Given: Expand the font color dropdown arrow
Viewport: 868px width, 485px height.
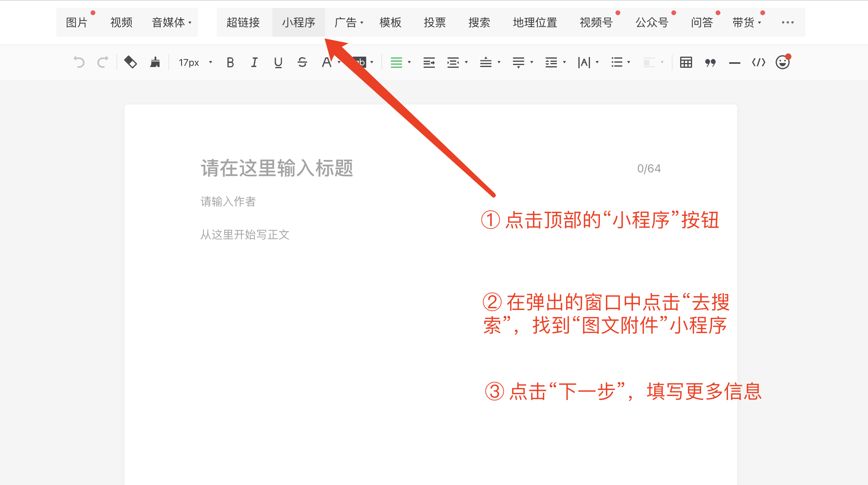Looking at the screenshot, I should 339,62.
